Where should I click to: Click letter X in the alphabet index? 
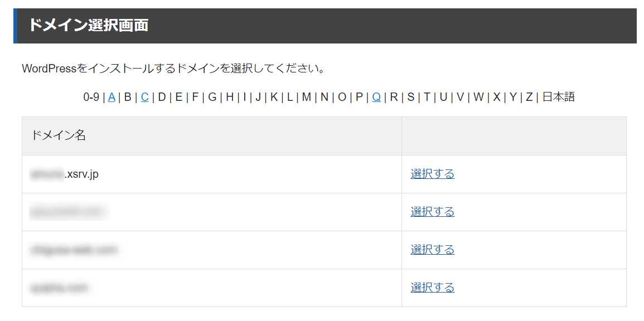coord(497,98)
